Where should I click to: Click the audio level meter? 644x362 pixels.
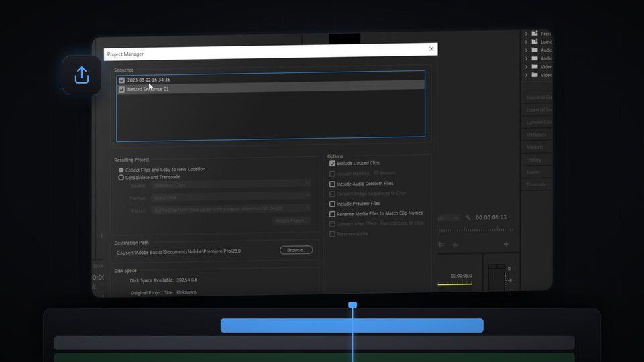[497, 278]
